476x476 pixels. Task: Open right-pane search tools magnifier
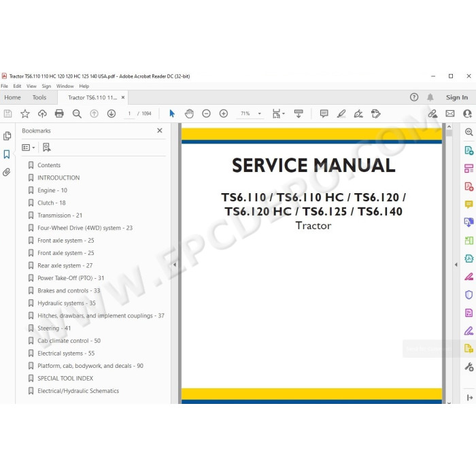tap(469, 132)
